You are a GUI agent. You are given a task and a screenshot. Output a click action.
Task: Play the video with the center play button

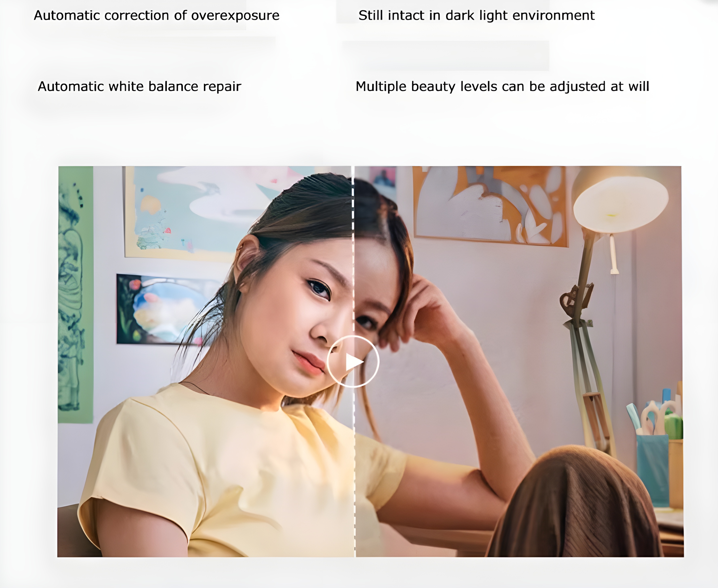coord(353,361)
